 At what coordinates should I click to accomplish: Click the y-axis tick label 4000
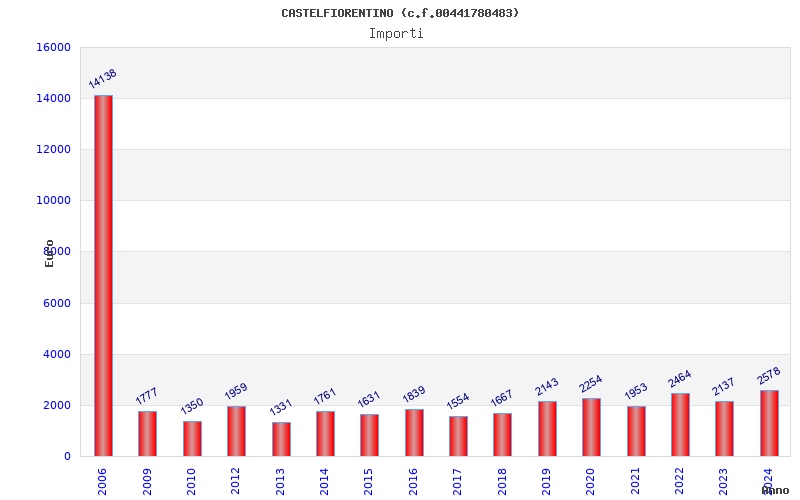56,354
